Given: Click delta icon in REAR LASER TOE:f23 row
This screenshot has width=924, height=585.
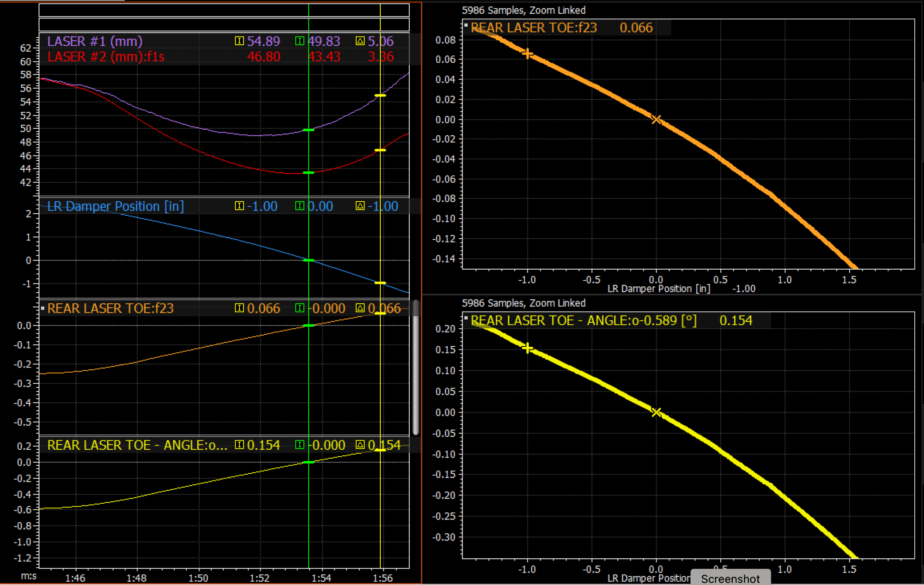Looking at the screenshot, I should [x=360, y=308].
